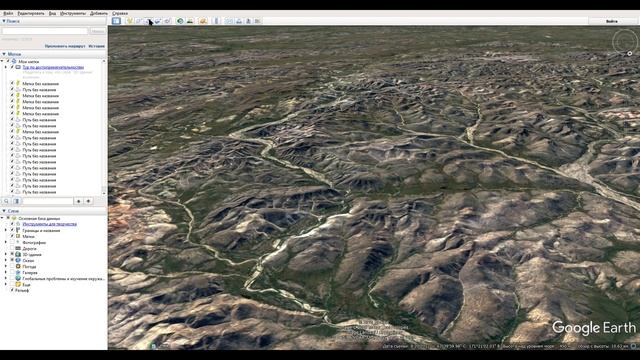Enable the Галерея layer checkbox

(12, 272)
